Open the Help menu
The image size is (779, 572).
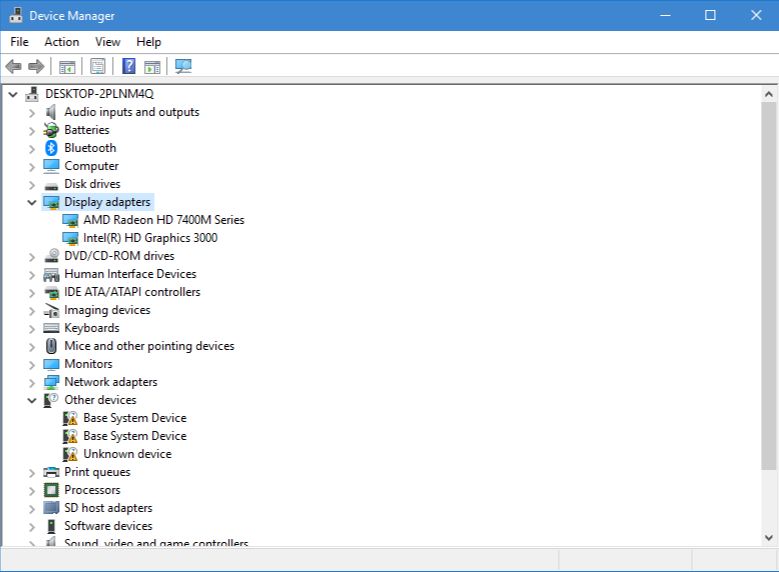(x=149, y=42)
